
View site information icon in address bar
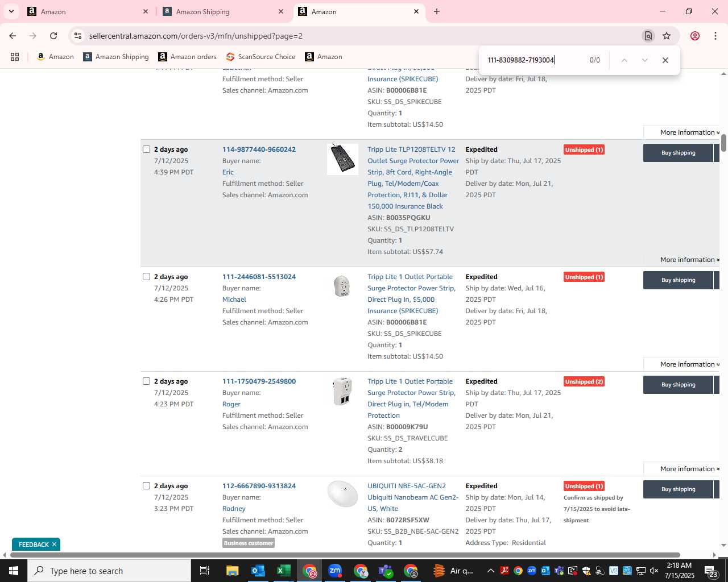(x=78, y=36)
